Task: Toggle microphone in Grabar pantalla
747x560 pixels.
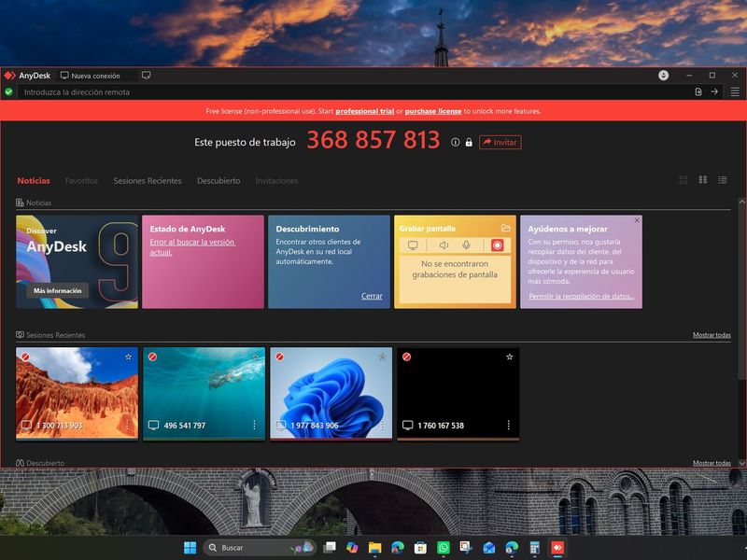Action: 466,245
